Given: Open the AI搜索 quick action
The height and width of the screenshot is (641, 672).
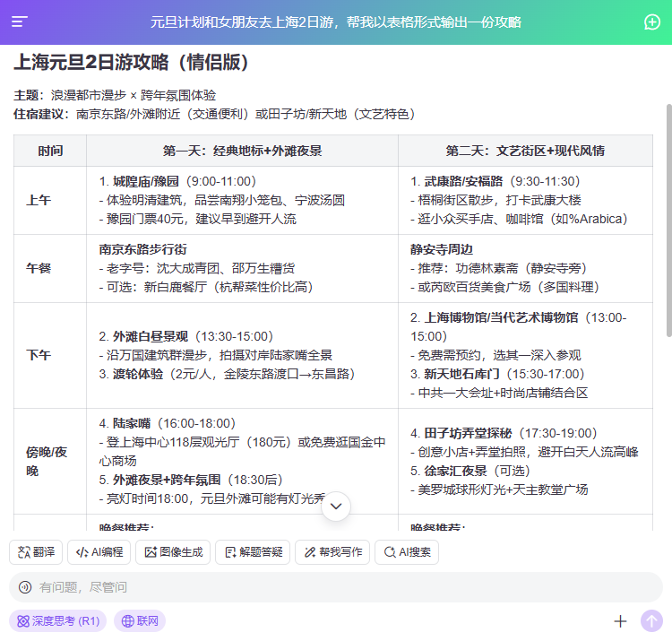Looking at the screenshot, I should [407, 552].
